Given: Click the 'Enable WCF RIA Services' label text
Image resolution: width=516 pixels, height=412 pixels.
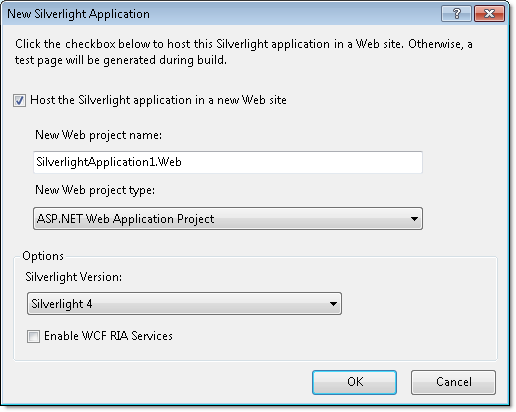Looking at the screenshot, I should 108,336.
